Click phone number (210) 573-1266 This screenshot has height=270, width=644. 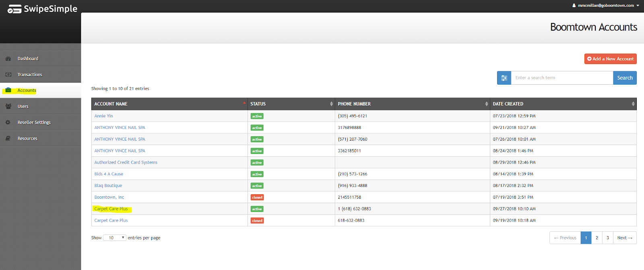click(352, 174)
